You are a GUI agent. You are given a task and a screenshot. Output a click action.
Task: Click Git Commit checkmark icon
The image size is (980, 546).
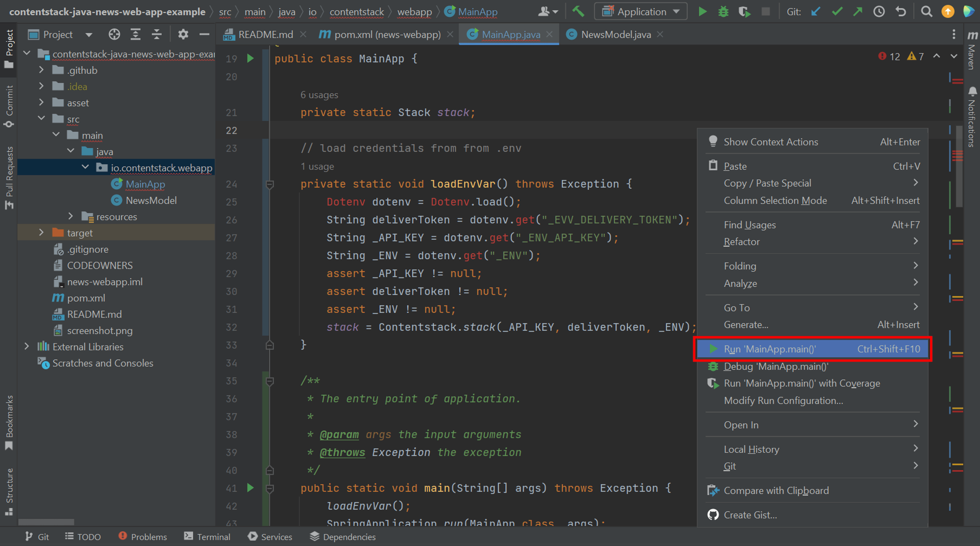coord(837,11)
